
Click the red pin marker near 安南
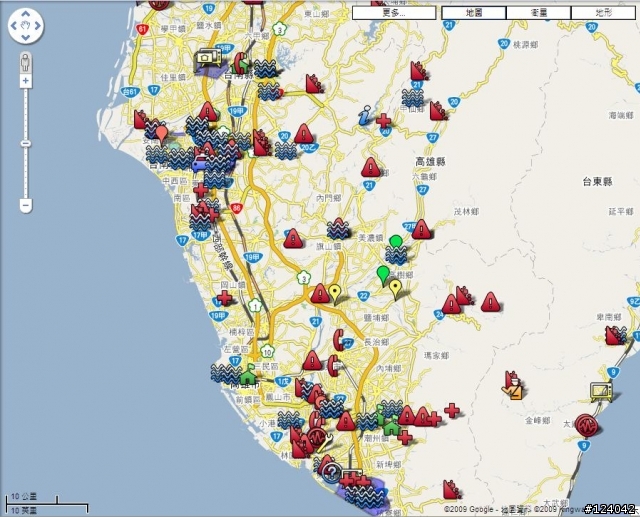click(x=162, y=135)
